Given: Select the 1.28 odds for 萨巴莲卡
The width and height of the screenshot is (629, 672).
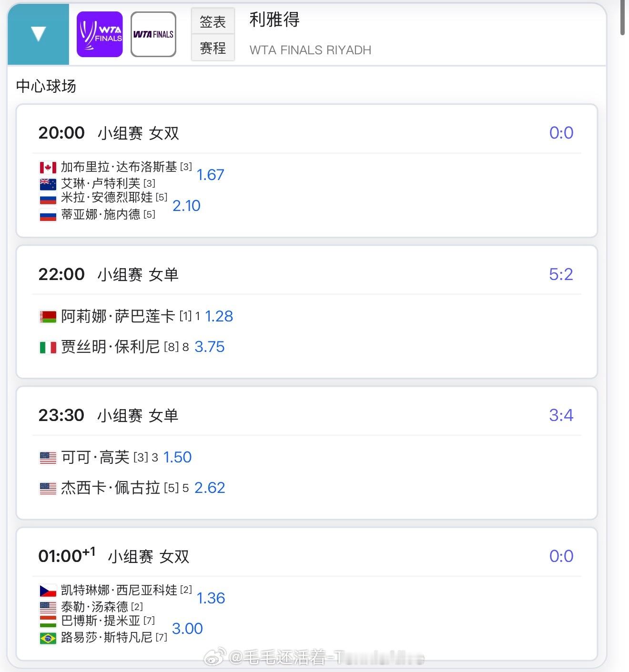Looking at the screenshot, I should (219, 316).
